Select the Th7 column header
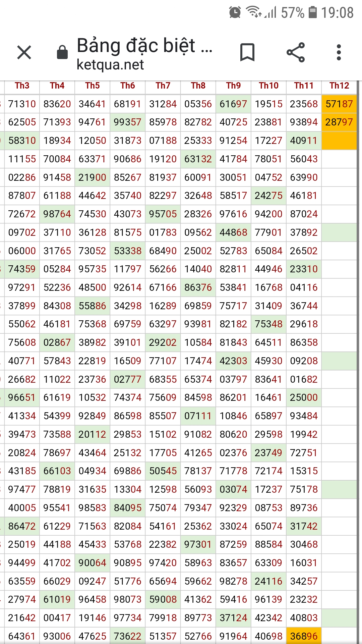362x644 pixels. pyautogui.click(x=163, y=86)
